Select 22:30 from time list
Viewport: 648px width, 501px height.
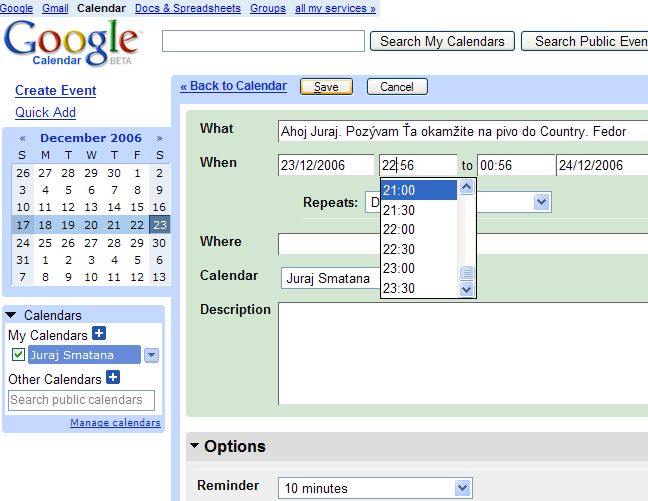click(x=419, y=249)
